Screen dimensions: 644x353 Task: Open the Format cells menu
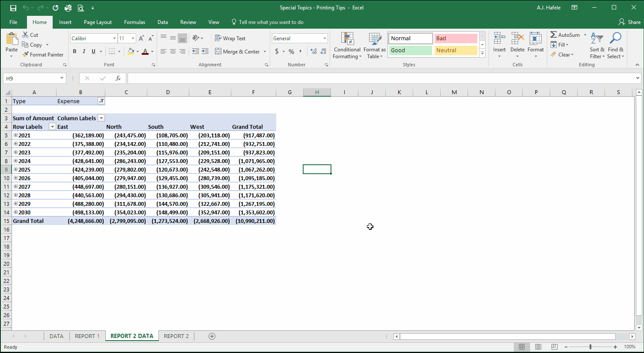(536, 45)
